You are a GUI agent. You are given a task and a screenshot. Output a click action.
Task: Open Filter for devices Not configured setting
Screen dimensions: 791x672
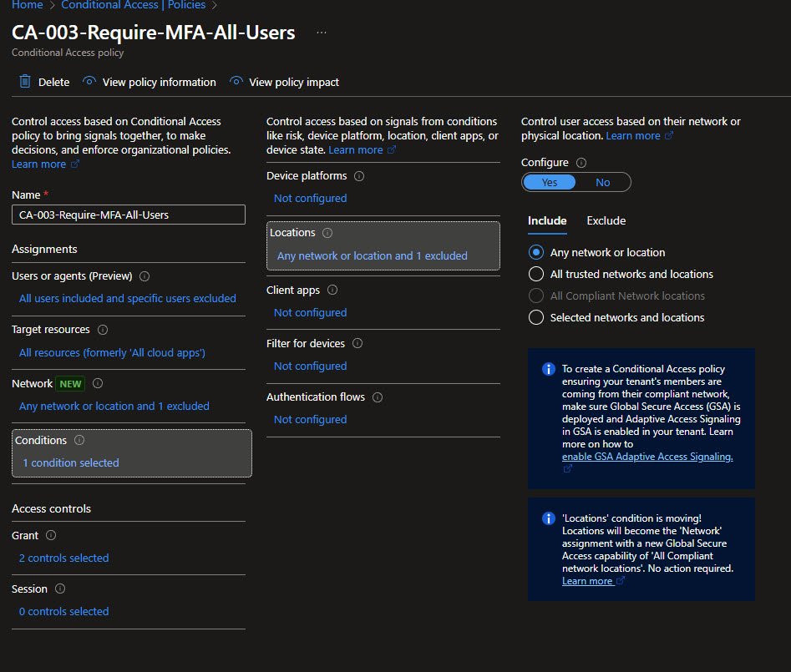pyautogui.click(x=310, y=366)
